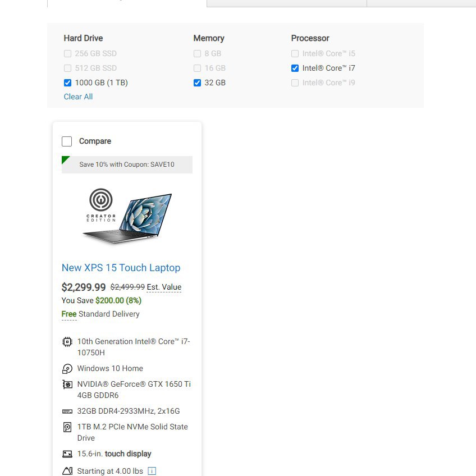Click the Est. Value dotted link
Screen dimensions: 476x476
(164, 287)
